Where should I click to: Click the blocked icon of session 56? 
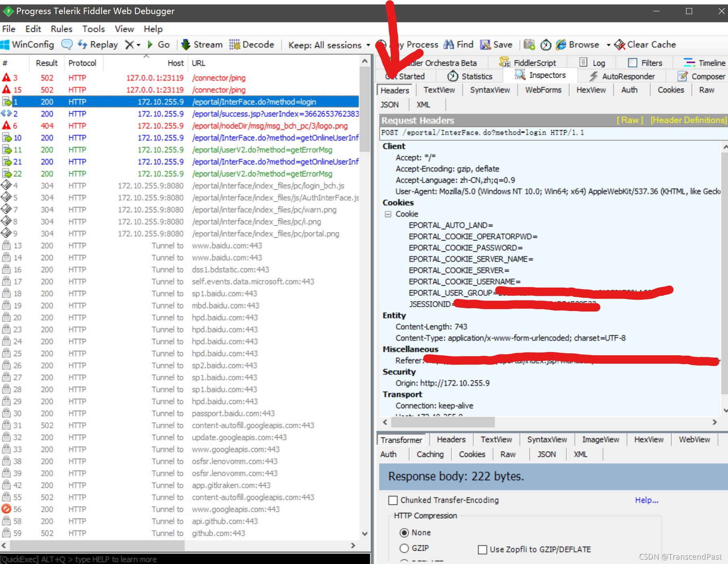click(6, 509)
